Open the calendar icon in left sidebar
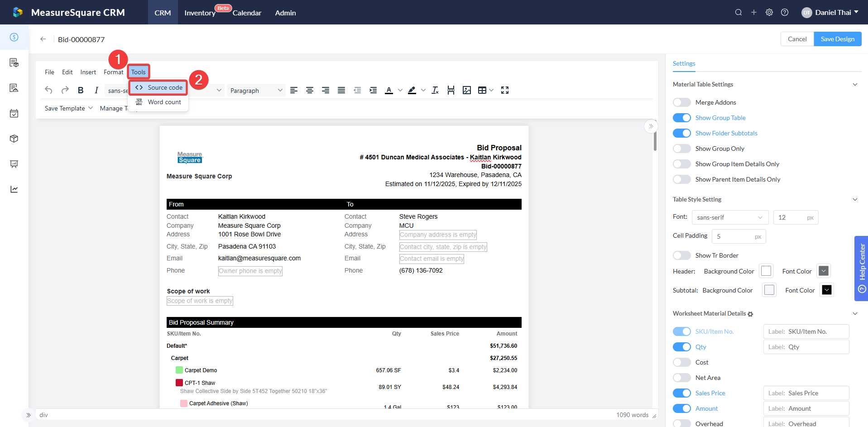The image size is (868, 427). [x=14, y=113]
